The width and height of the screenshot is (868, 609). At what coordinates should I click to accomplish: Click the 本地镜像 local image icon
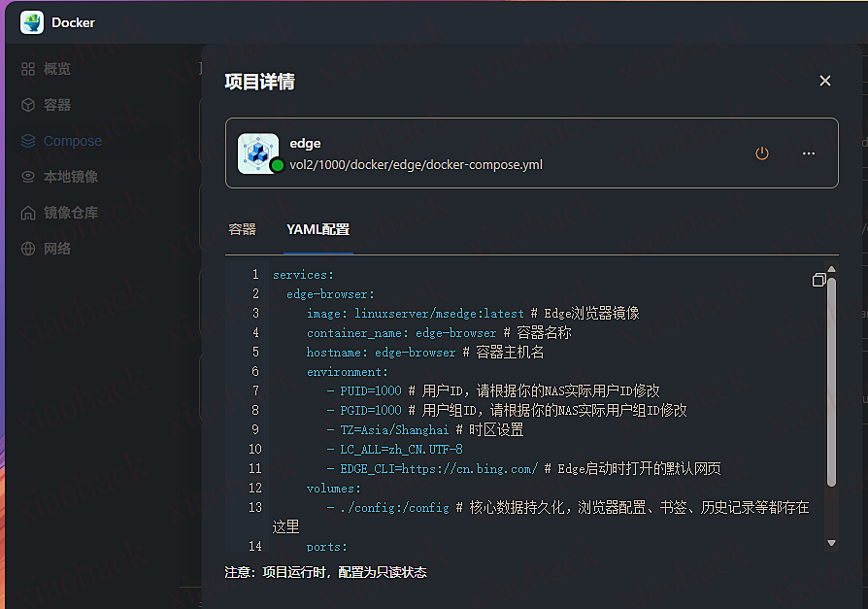[28, 177]
